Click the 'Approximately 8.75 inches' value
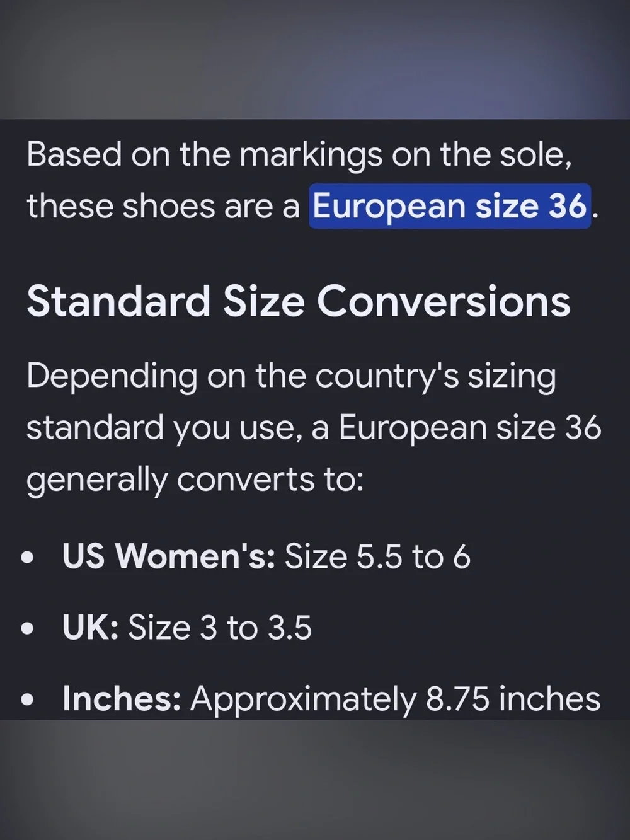 coord(395,698)
